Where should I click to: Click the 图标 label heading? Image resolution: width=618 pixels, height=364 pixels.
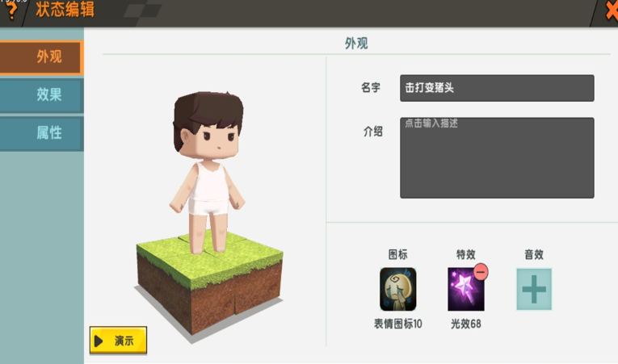pos(397,254)
